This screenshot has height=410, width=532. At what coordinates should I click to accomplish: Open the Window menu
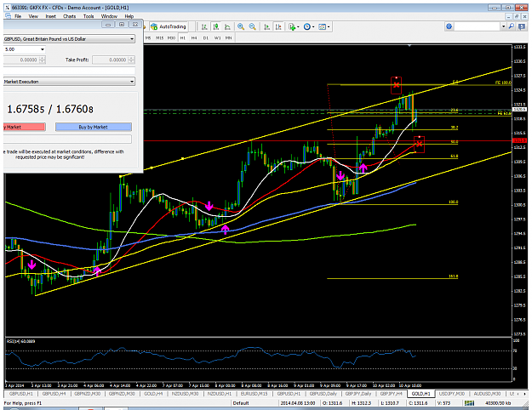point(109,16)
